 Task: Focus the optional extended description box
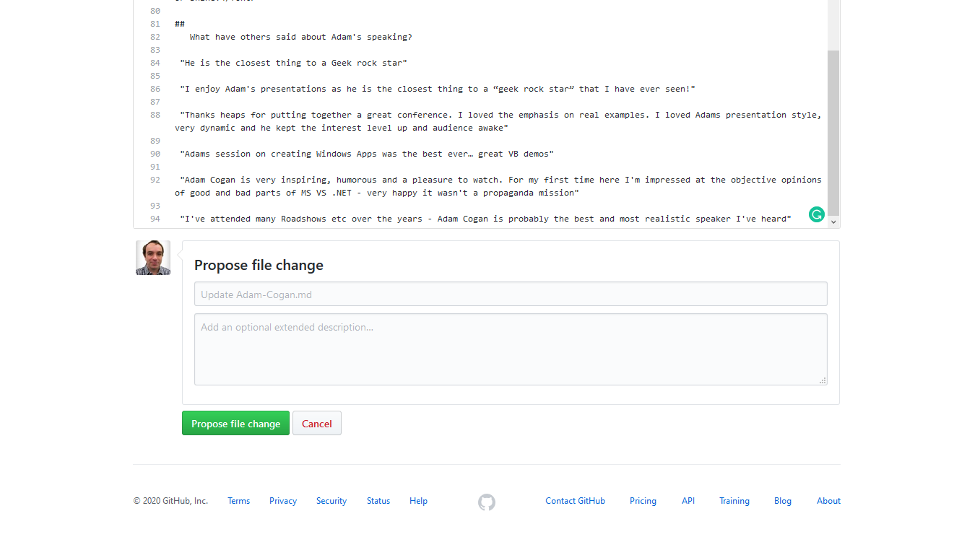[x=511, y=349]
